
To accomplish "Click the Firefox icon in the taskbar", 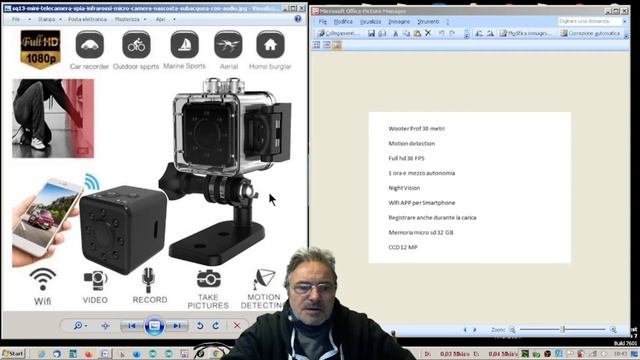I will point(89,354).
